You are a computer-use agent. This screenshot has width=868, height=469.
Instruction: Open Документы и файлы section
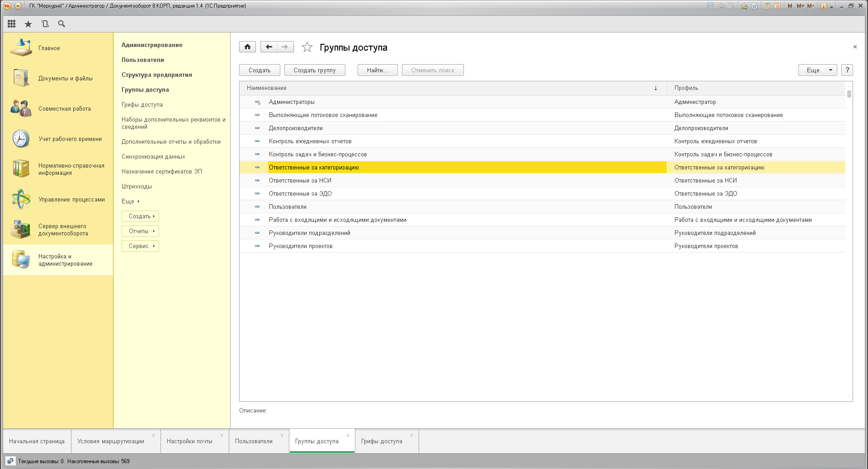(58, 78)
